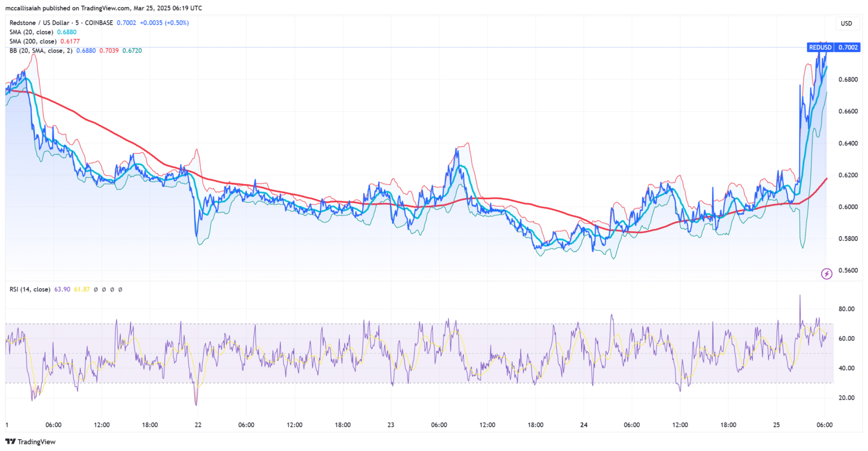The height and width of the screenshot is (451, 868).
Task: Click the REDUSD price tag label
Action: 820,47
